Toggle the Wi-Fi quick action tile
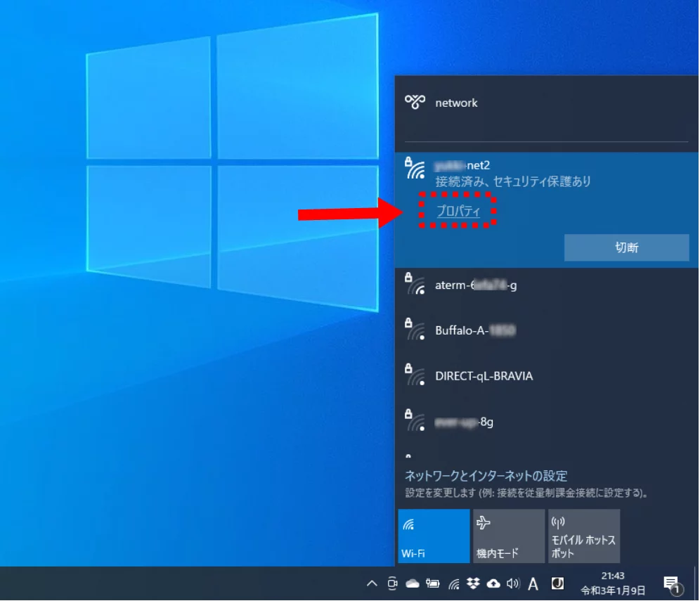 coord(434,536)
